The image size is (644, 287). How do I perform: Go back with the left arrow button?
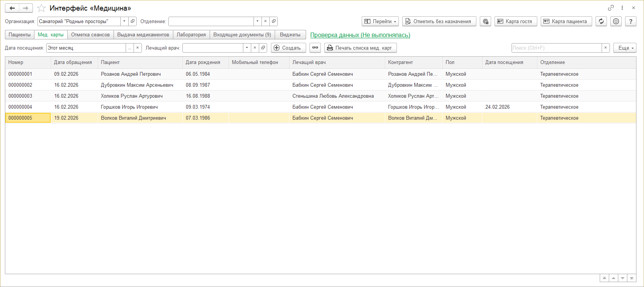(12, 8)
